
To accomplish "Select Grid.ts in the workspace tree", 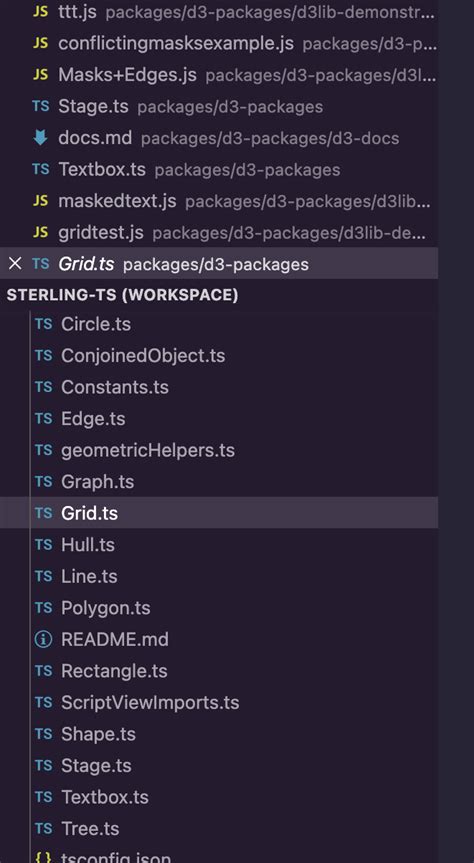I will 219,513.
